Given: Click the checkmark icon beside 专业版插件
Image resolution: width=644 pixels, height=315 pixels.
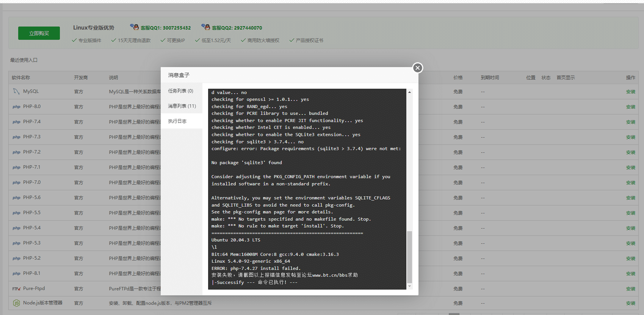Looking at the screenshot, I should pyautogui.click(x=74, y=40).
